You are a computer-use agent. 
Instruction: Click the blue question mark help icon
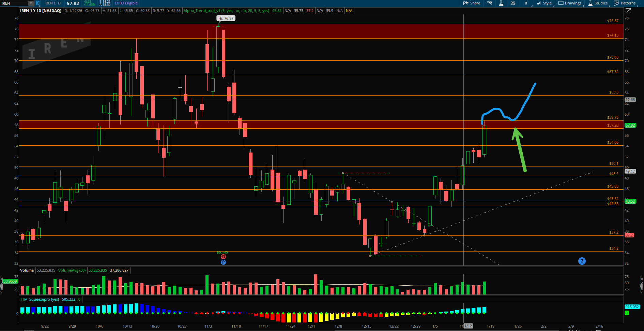(582, 261)
